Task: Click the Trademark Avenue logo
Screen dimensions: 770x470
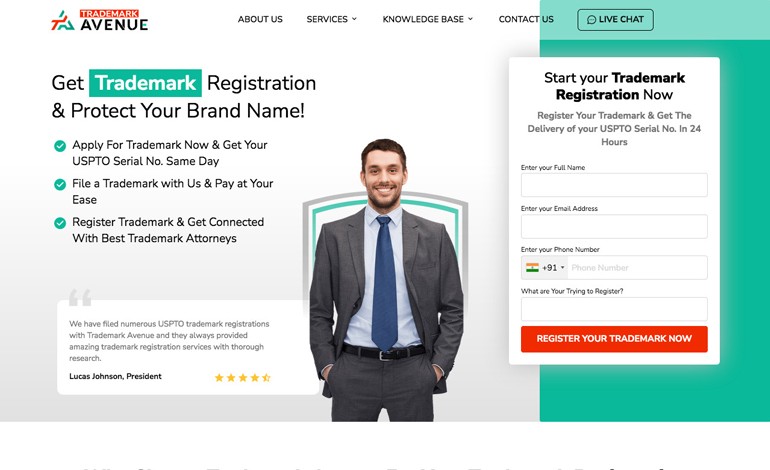Action: 100,20
